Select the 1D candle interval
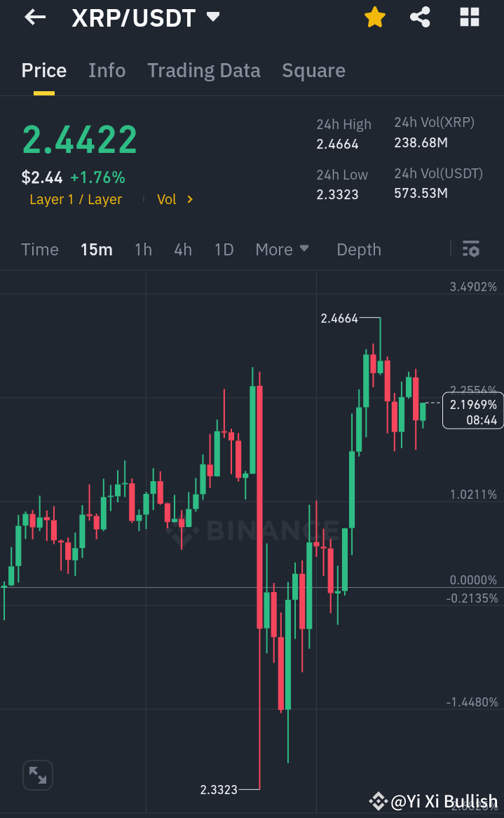Image resolution: width=504 pixels, height=818 pixels. pos(224,249)
